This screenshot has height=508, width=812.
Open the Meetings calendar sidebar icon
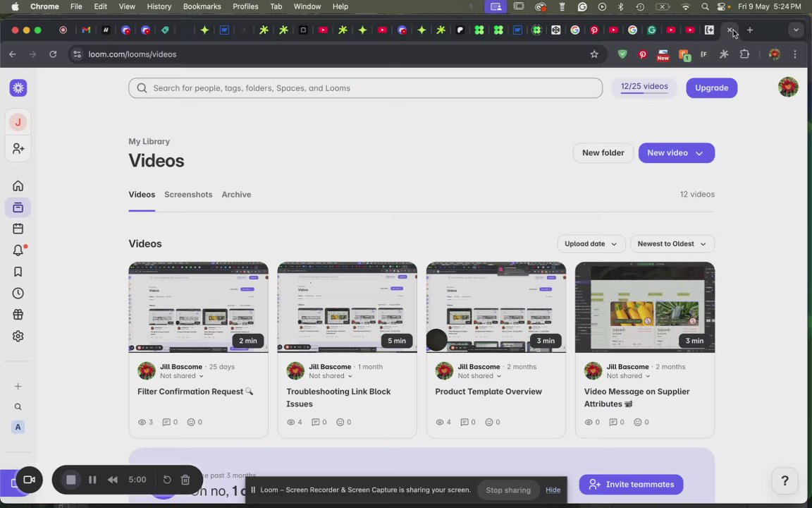tap(18, 229)
